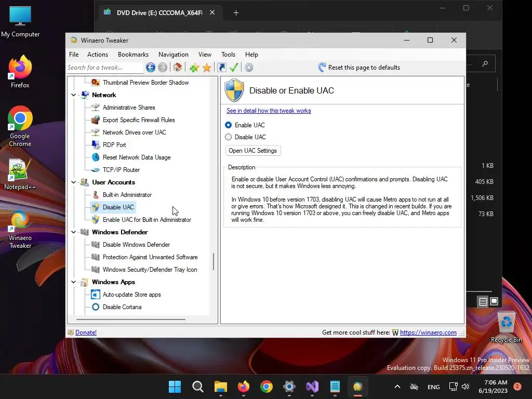Open the settings gear in toolbar

(249, 68)
